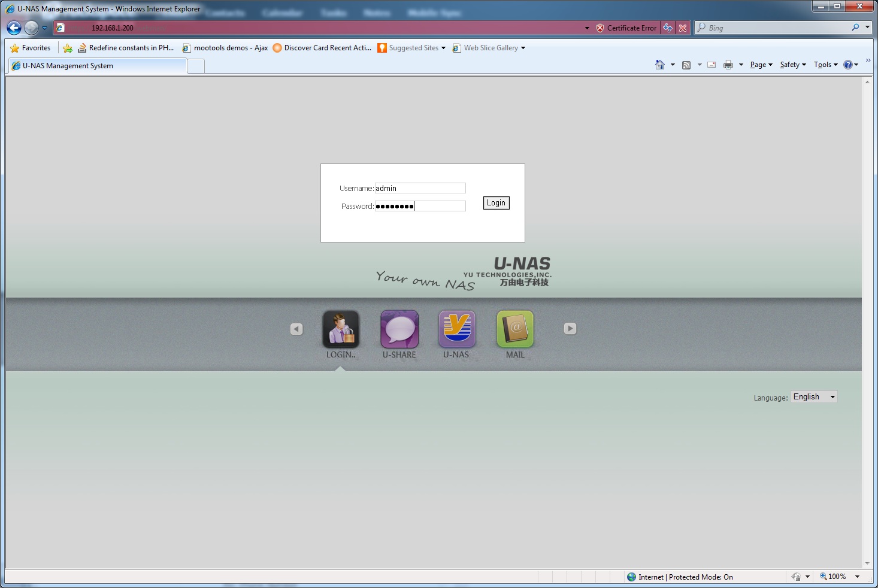878x588 pixels.
Task: Click the zoom level magnifier in status bar
Action: pos(823,577)
